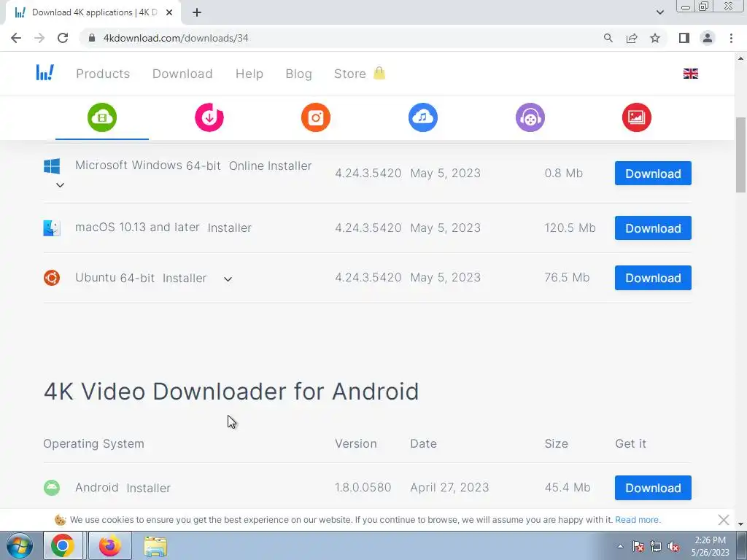Download the Android installer
Screen dimensions: 747x560
653,488
